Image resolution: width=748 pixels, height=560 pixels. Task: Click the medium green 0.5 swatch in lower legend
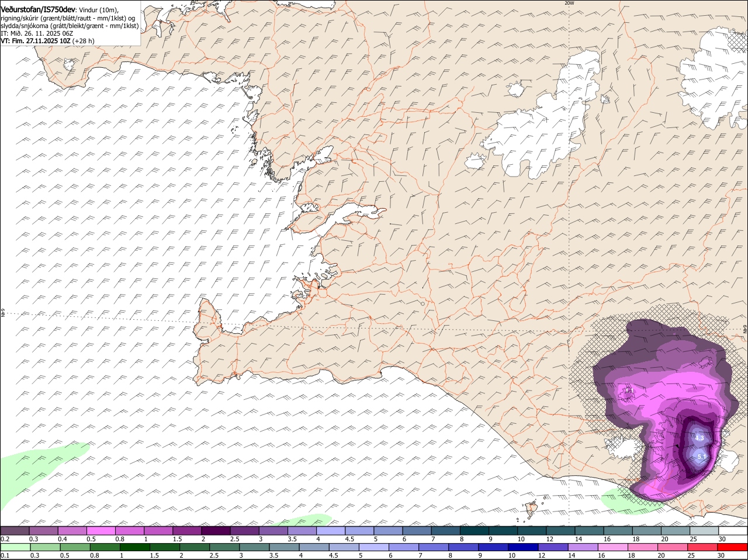(x=75, y=547)
